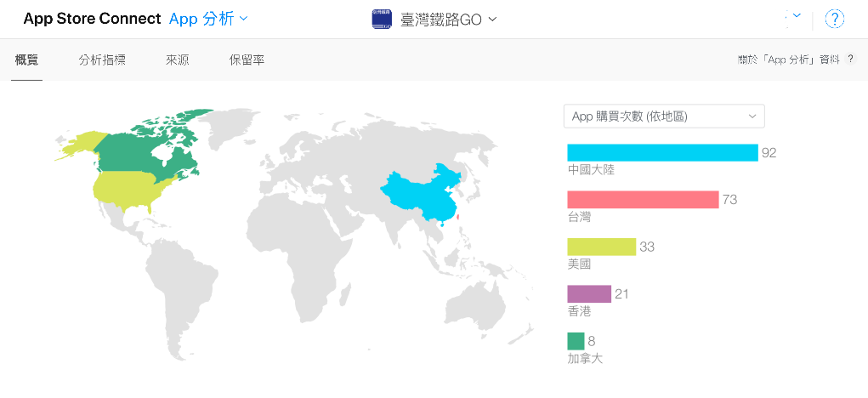The width and height of the screenshot is (868, 398).
Task: Click the 臺灣鐵路GO app icon
Action: pyautogui.click(x=382, y=20)
